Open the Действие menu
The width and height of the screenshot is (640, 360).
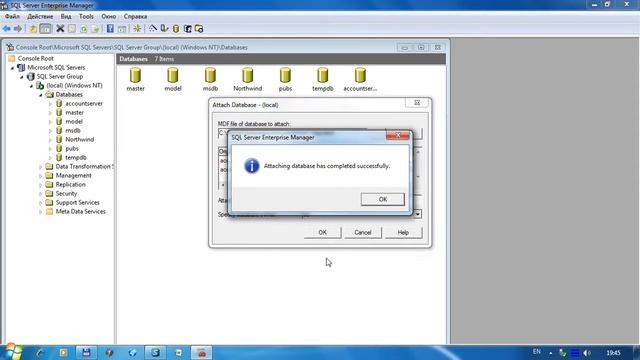tap(40, 16)
